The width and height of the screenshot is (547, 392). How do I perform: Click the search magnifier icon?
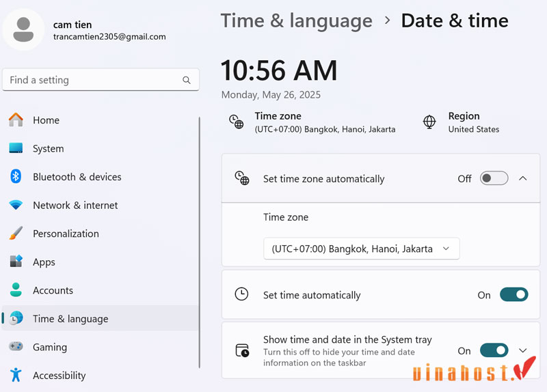(187, 80)
